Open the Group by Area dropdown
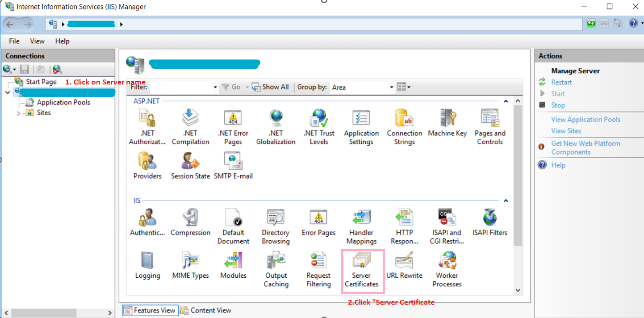The image size is (644, 318). pyautogui.click(x=390, y=87)
